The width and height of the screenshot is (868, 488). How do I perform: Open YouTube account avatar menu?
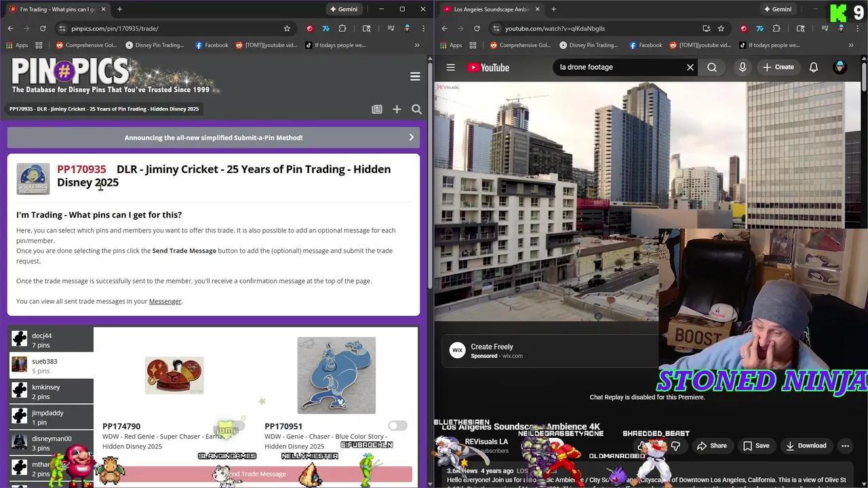pyautogui.click(x=840, y=67)
